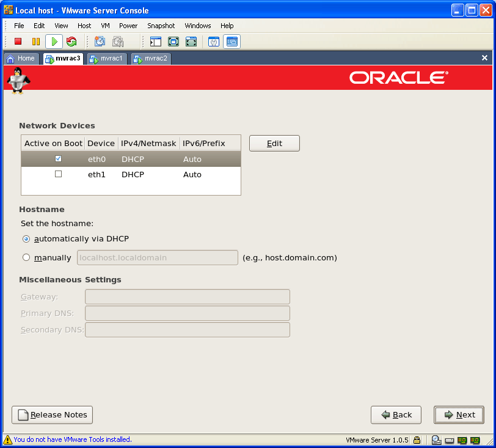This screenshot has height=448, width=496.
Task: Uncheck Active on Boot for eth0
Action: pos(58,159)
